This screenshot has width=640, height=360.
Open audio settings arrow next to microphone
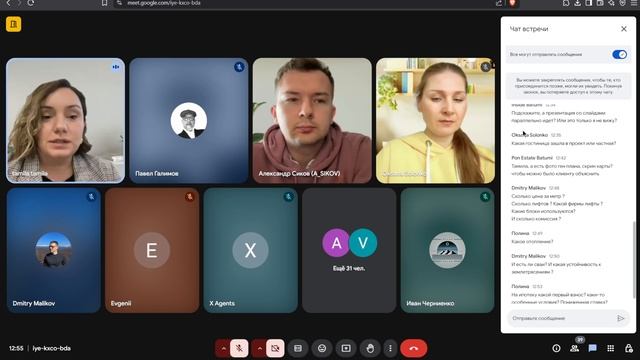[x=223, y=348]
